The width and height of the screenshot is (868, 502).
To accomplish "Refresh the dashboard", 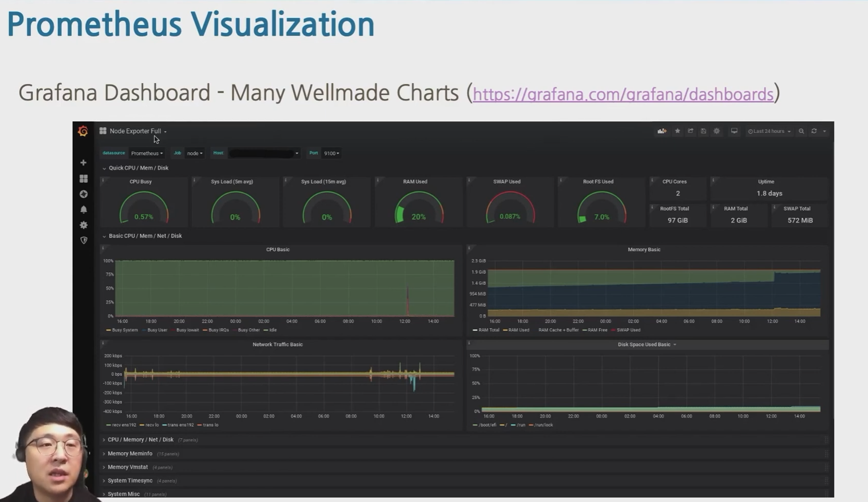I will pyautogui.click(x=814, y=131).
